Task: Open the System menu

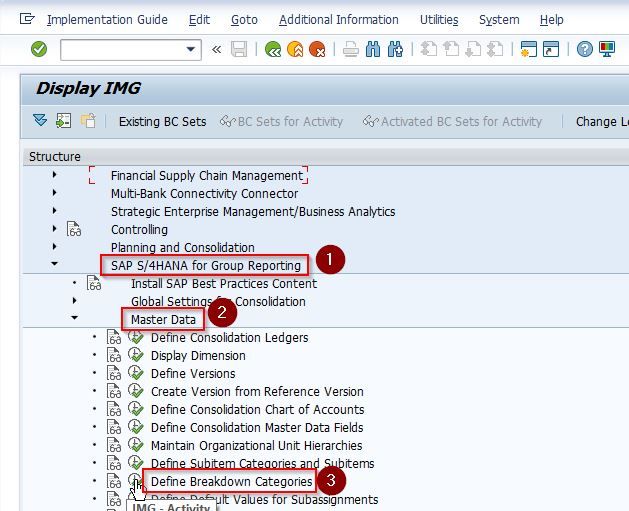Action: (499, 20)
